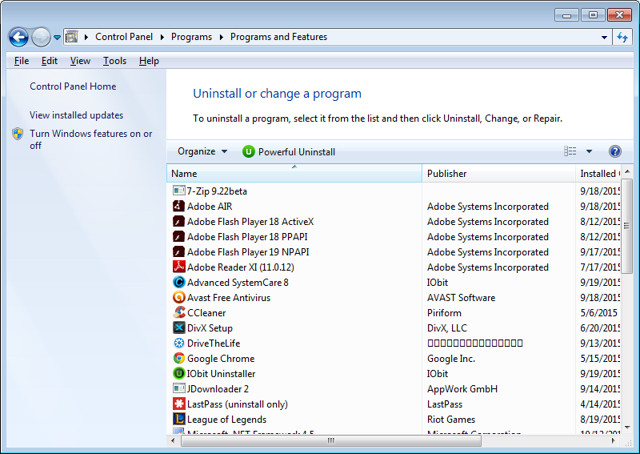Sort by the Installed On column header
The height and width of the screenshot is (454, 640).
(x=598, y=174)
